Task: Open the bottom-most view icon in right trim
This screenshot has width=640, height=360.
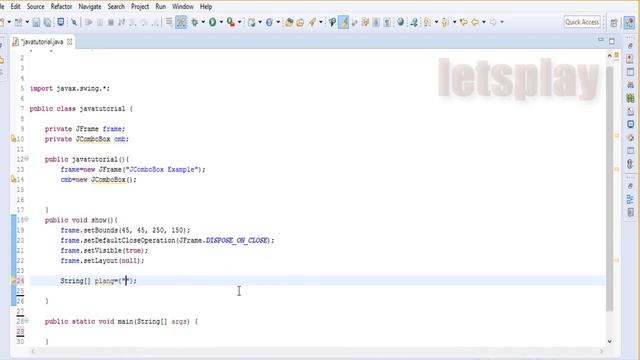Action: [630, 212]
